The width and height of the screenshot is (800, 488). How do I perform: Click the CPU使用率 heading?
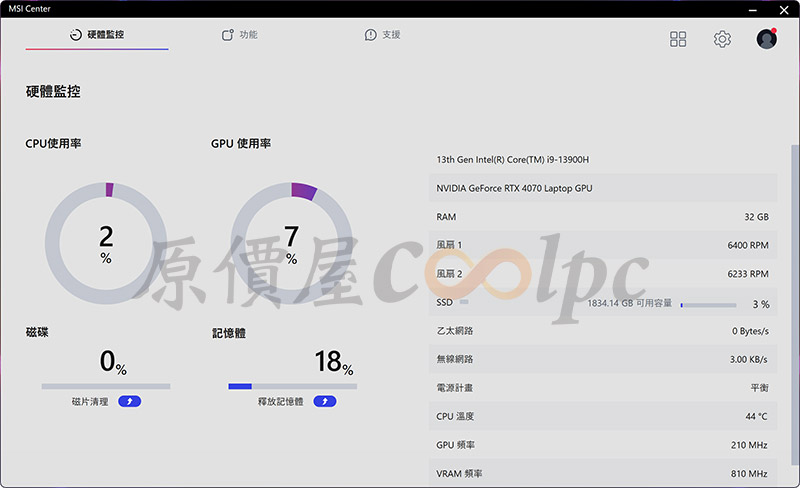(54, 144)
